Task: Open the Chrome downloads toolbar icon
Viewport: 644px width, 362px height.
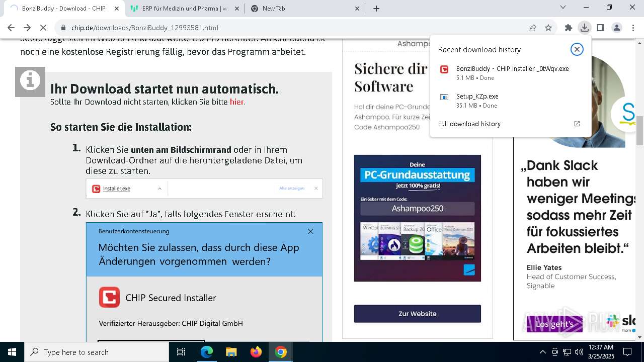Action: 584,28
